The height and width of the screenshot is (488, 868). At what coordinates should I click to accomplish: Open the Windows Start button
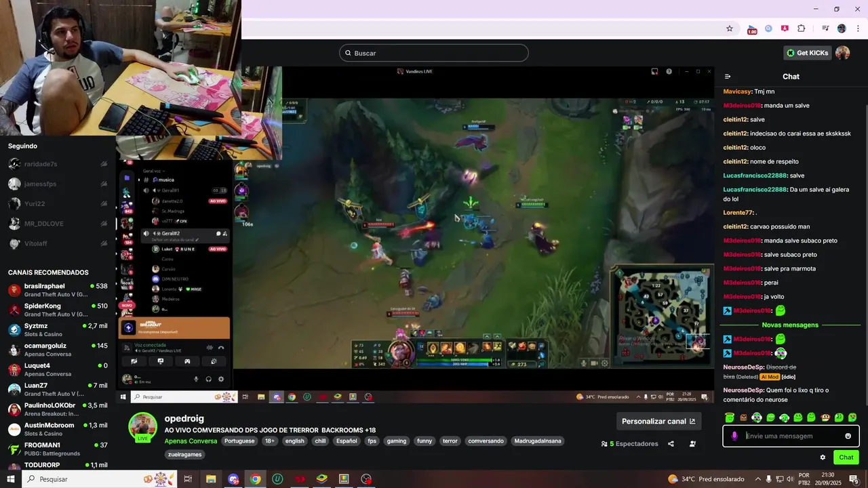[x=11, y=479]
